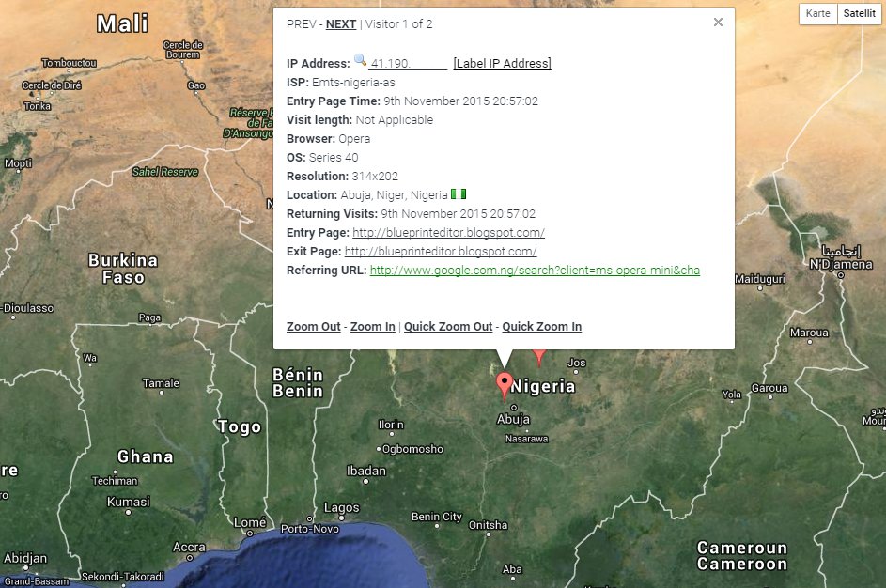Click Quick Zoom Out
This screenshot has width=886, height=588.
448,327
